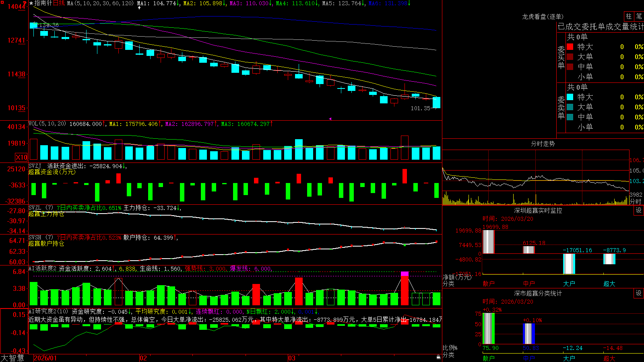This screenshot has width=644, height=362.
Task: Click the 委卖单 section label
Action: 561,108
